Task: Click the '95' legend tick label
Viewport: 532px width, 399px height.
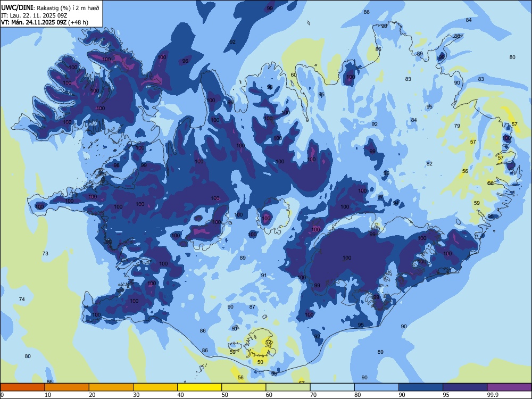Action: coord(446,395)
